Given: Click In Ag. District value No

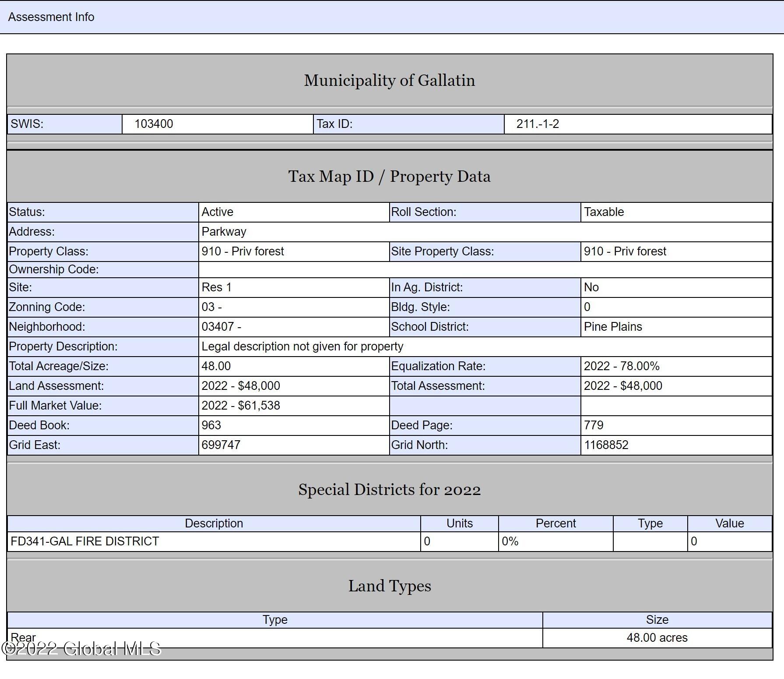Looking at the screenshot, I should [591, 287].
